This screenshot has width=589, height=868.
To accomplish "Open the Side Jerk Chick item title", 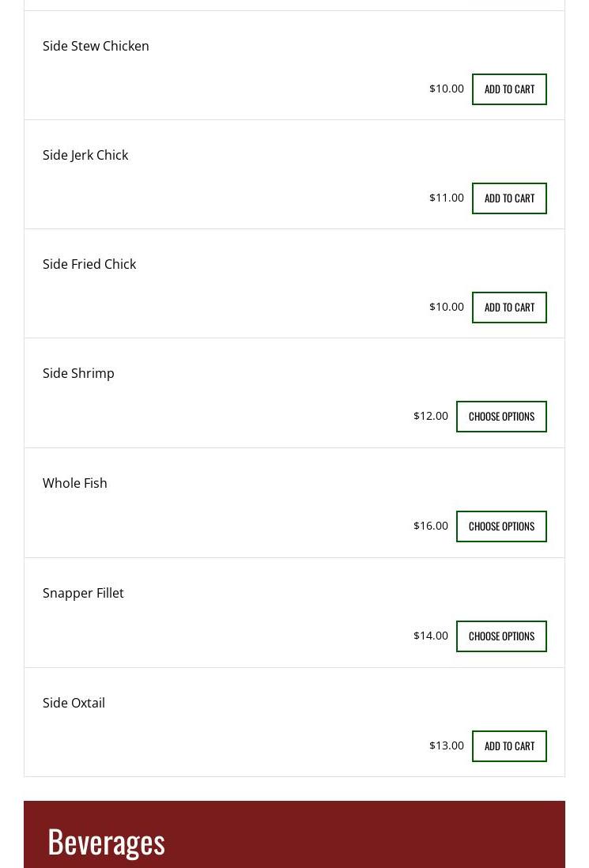I will click(x=85, y=155).
